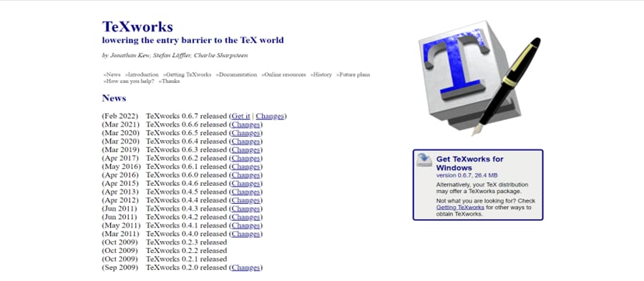The height and width of the screenshot is (281, 644).
Task: Open Changes link for TeXworks 0.6.6
Action: pyautogui.click(x=245, y=124)
